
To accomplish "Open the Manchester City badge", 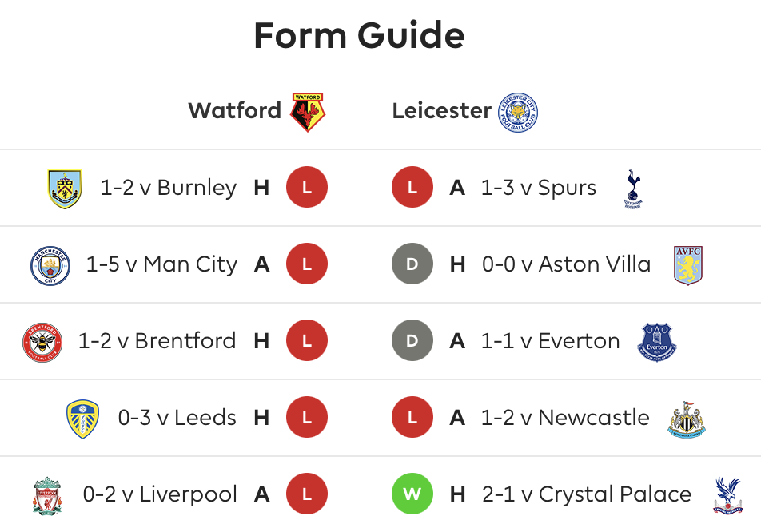I will click(50, 265).
